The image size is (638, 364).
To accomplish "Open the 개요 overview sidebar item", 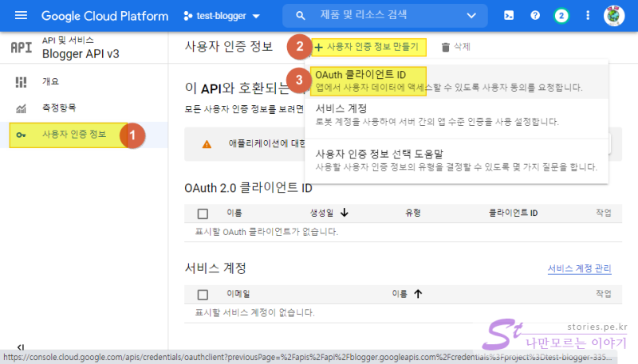I will [84, 82].
